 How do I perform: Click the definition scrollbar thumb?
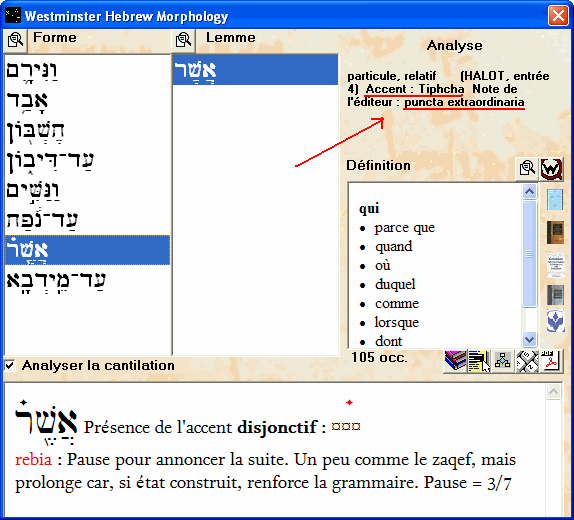(529, 253)
